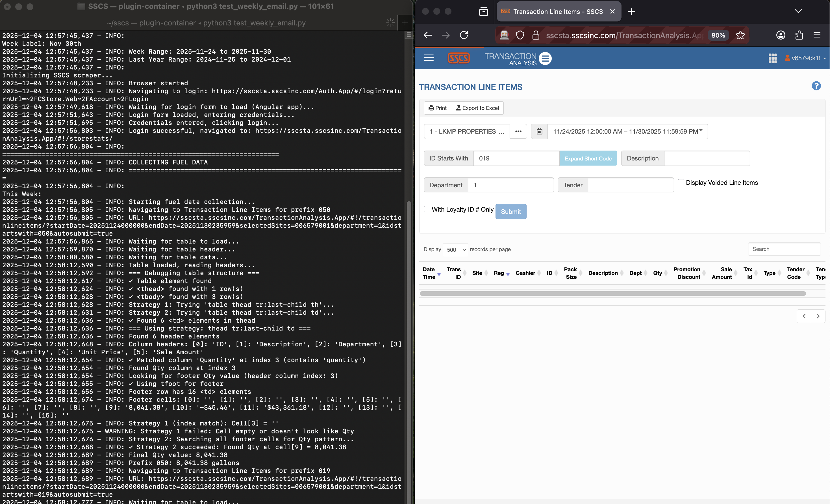This screenshot has height=504, width=830.
Task: Open the Firefox extensions puzzle icon
Action: click(x=799, y=35)
